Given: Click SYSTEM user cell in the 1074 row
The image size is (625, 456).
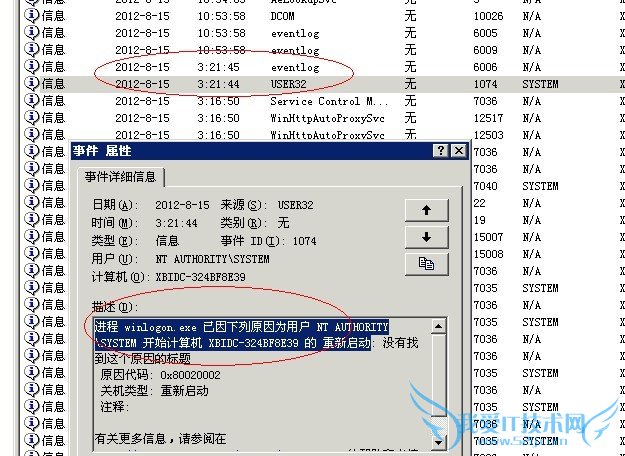Looking at the screenshot, I should click(x=540, y=84).
